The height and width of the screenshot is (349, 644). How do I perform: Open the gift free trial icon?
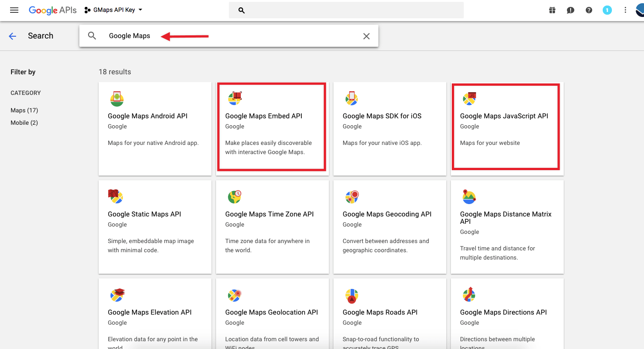tap(552, 10)
